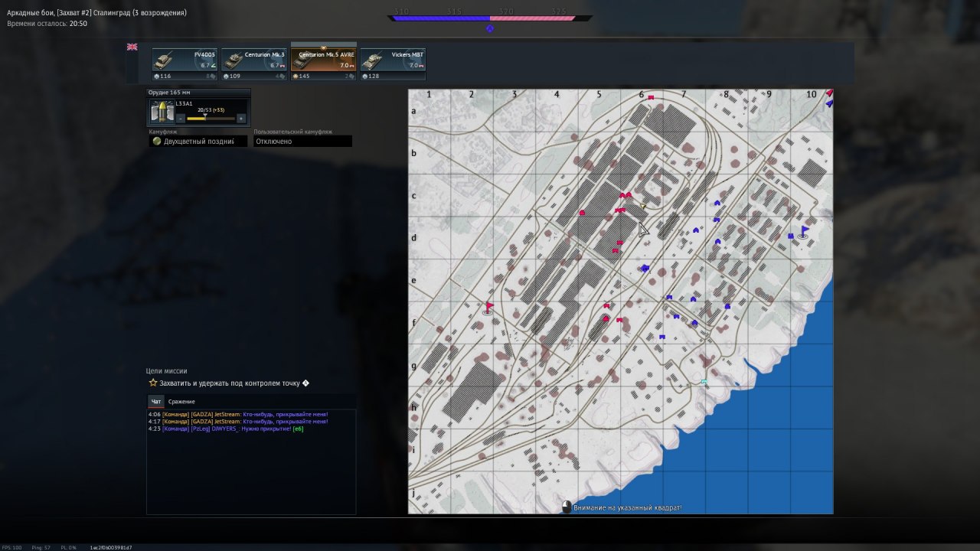Image resolution: width=980 pixels, height=551 pixels.
Task: Click map row label j
Action: coord(413,493)
